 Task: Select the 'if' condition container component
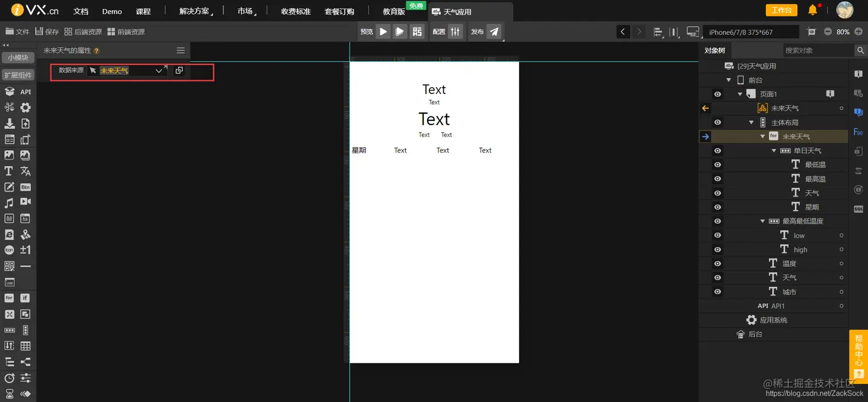point(25,298)
